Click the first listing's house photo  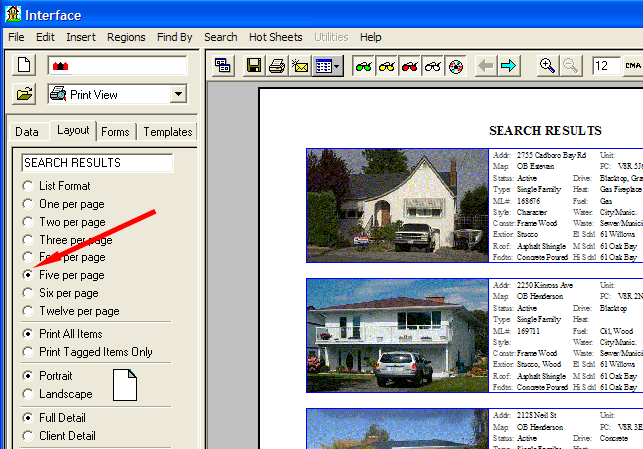397,206
